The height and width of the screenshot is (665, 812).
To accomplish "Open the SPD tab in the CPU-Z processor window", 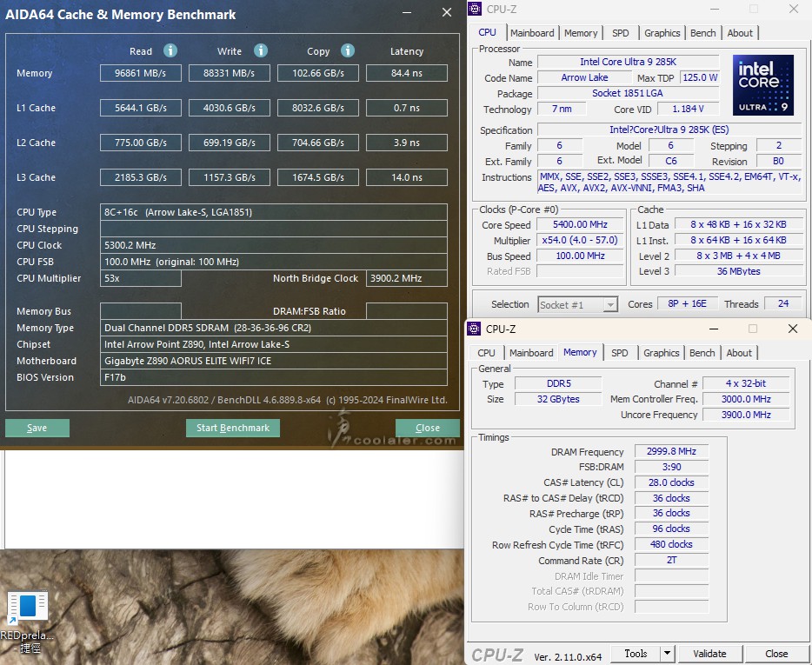I will 621,33.
